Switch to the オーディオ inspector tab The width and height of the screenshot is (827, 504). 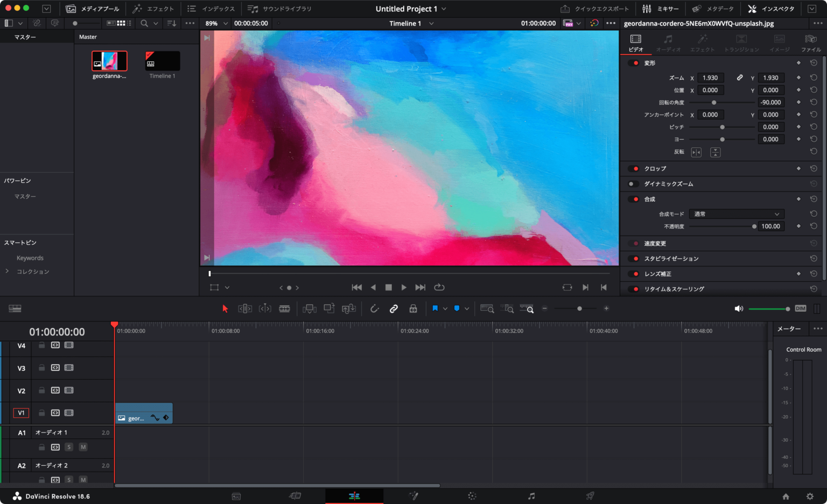click(x=669, y=43)
